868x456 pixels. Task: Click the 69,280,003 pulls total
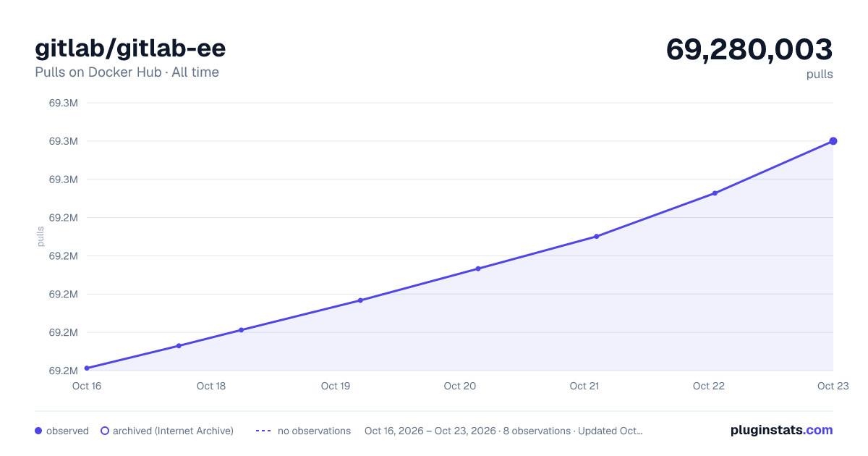click(749, 49)
